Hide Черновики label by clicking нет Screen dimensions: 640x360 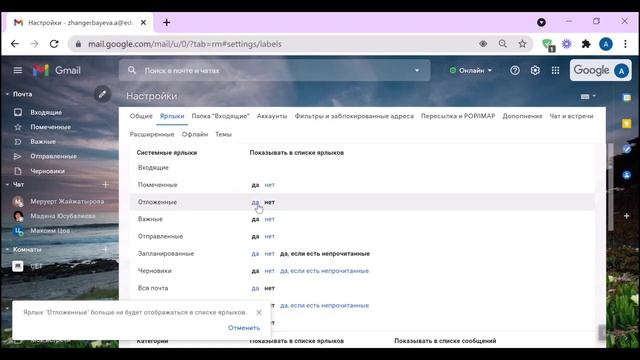click(269, 271)
